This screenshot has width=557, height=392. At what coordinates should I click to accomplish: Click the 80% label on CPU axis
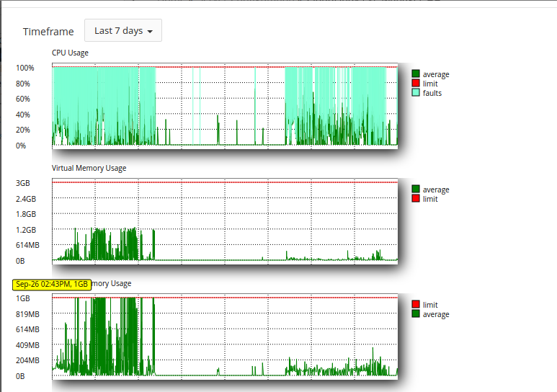tap(23, 84)
